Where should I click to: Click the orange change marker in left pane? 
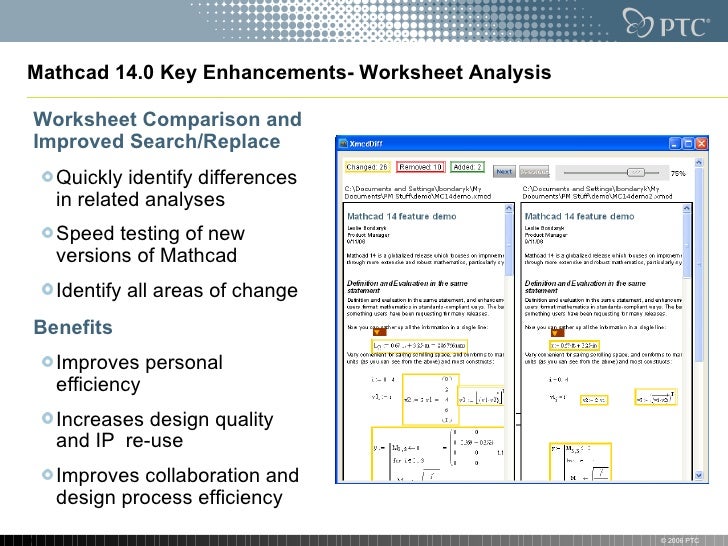point(379,332)
